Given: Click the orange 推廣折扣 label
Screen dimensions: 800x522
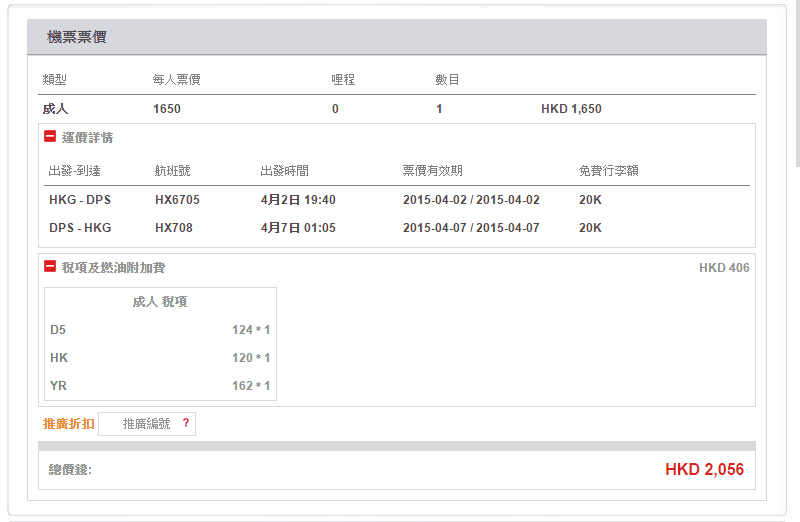Looking at the screenshot, I should tap(68, 424).
